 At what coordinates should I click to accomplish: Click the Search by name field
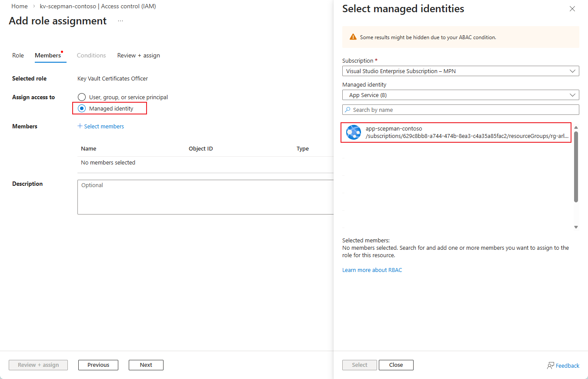pyautogui.click(x=463, y=110)
